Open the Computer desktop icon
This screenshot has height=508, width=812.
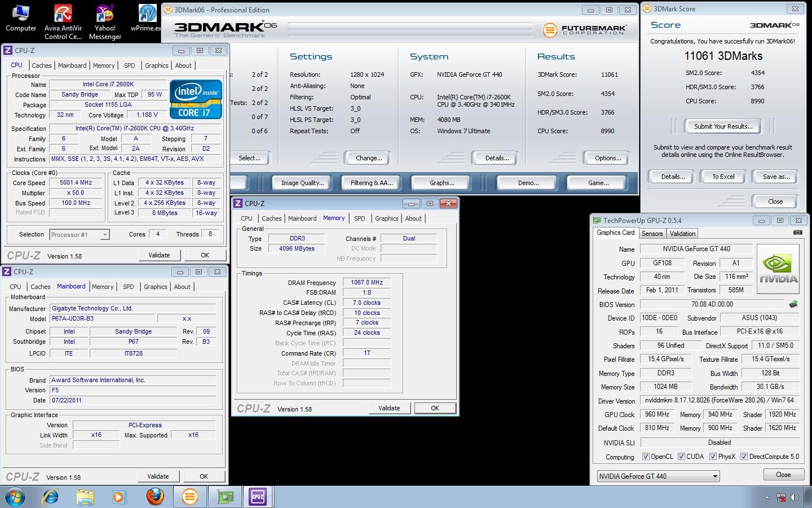[x=21, y=19]
